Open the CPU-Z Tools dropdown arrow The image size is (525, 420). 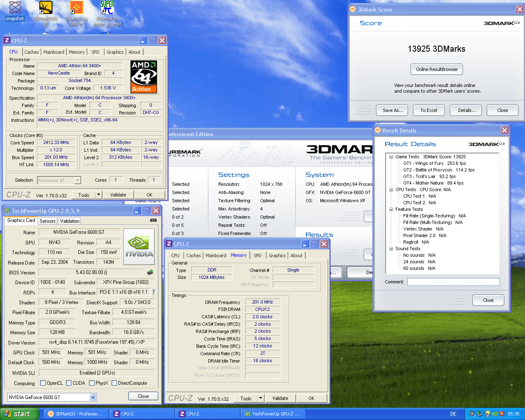(98, 195)
